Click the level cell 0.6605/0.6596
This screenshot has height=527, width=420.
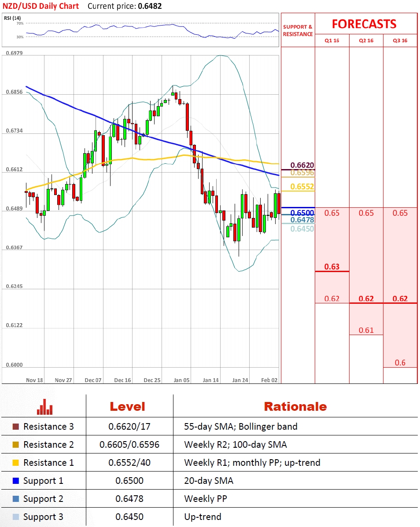(129, 445)
